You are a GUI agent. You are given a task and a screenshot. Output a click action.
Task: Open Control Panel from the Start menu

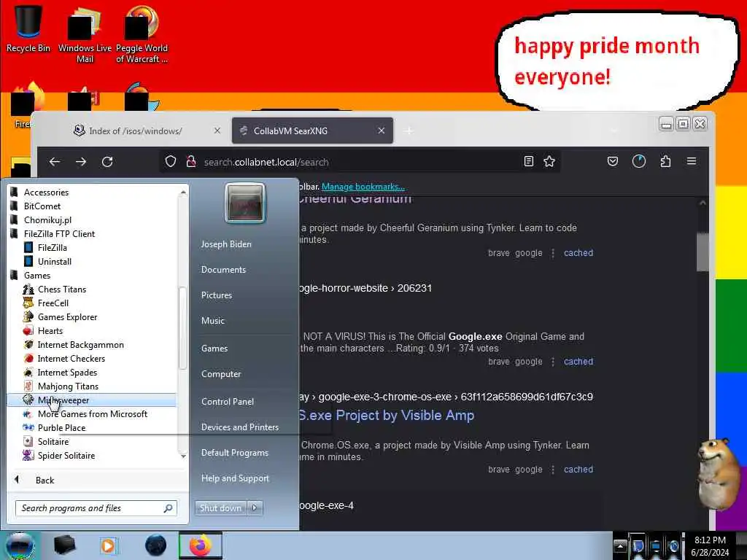228,402
